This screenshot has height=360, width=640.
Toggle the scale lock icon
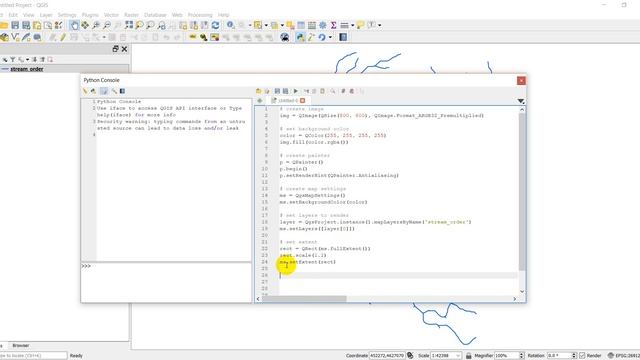click(469, 356)
